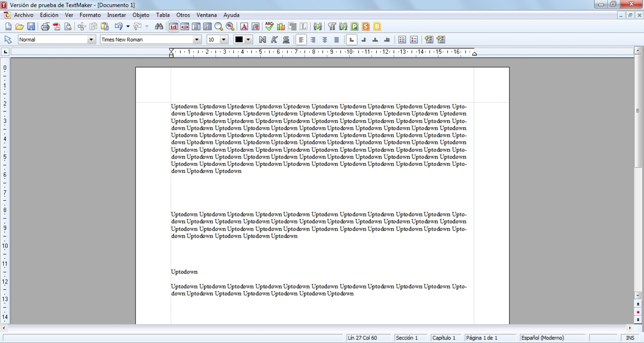Justify paragraph alignment
The image size is (644, 343).
click(x=337, y=39)
